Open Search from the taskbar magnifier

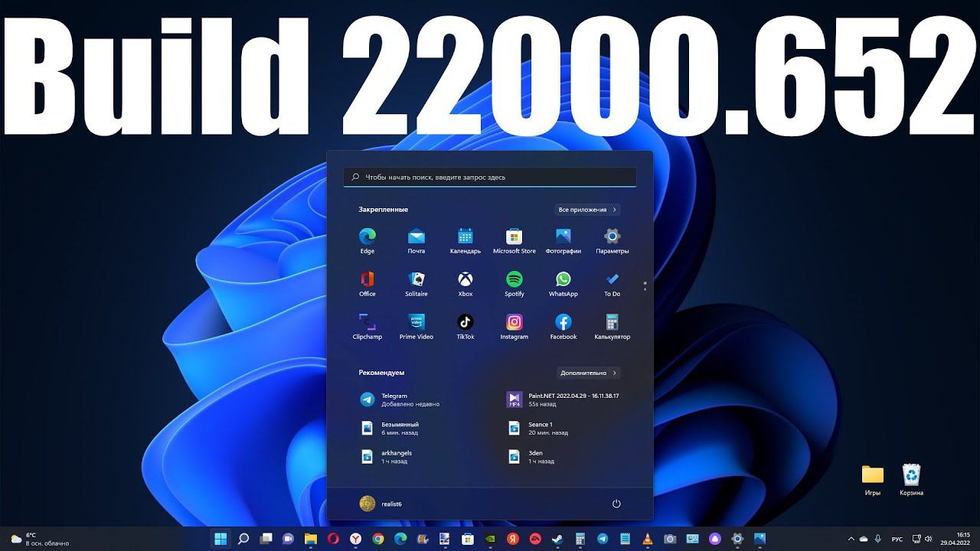(x=243, y=539)
